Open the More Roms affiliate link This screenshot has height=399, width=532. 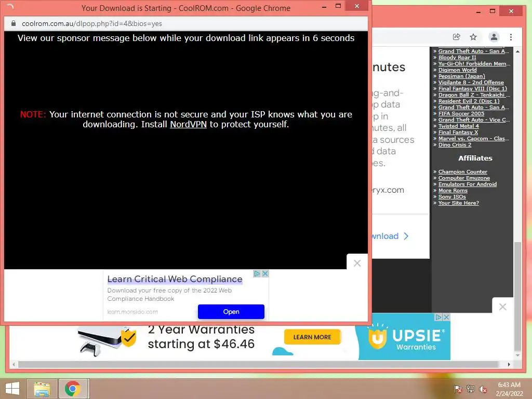(453, 190)
